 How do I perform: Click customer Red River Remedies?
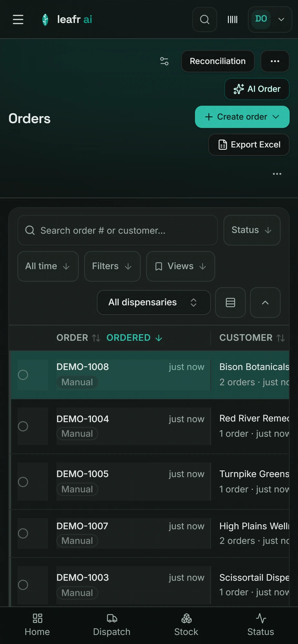coord(254,418)
